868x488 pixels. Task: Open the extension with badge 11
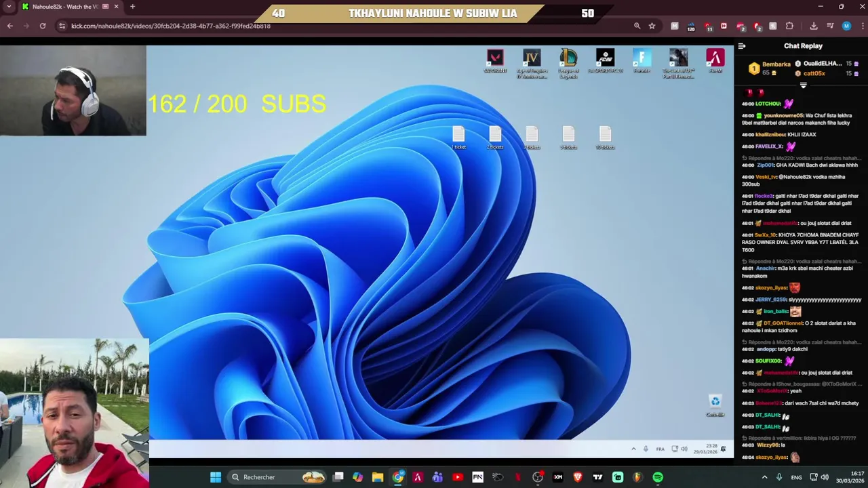click(708, 26)
